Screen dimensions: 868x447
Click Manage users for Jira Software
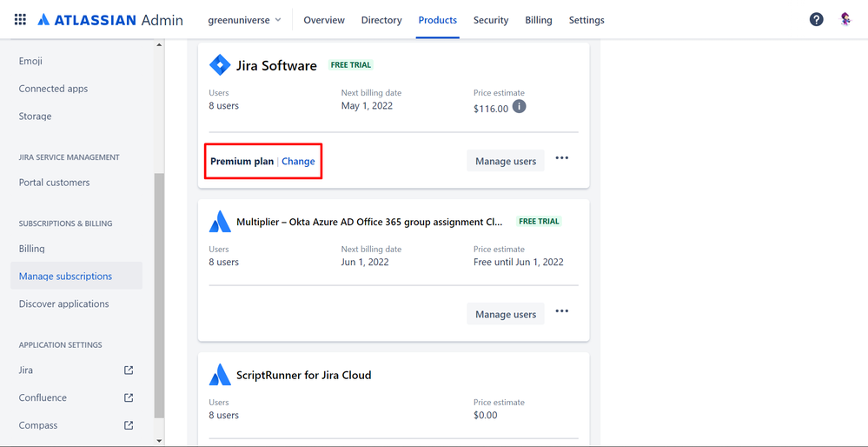point(506,161)
